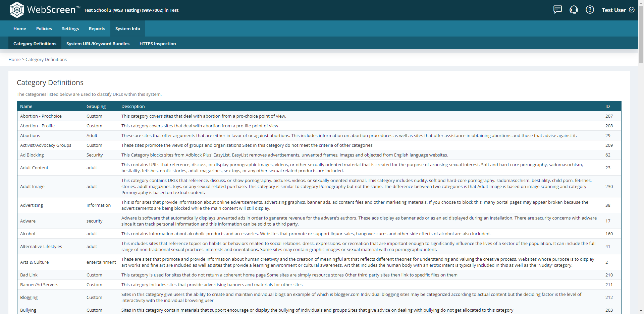Click the scrollbar down arrow
644x314 pixels.
(641, 311)
